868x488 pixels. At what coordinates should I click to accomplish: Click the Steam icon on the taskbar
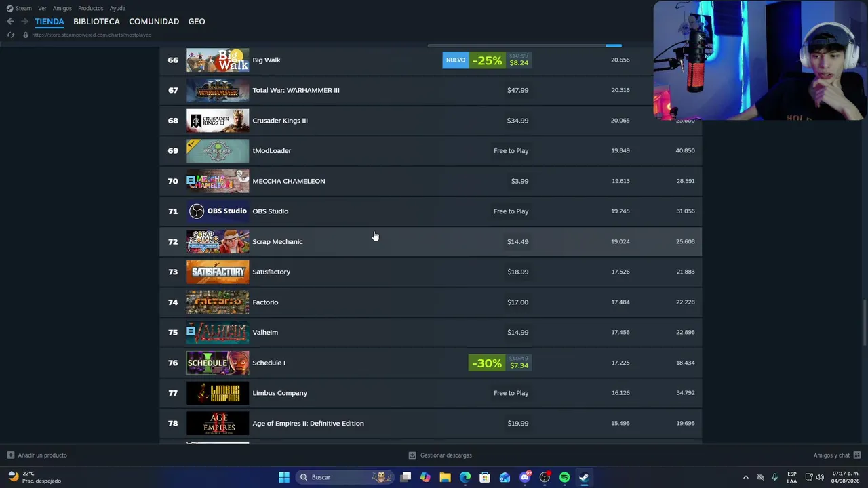pos(584,477)
